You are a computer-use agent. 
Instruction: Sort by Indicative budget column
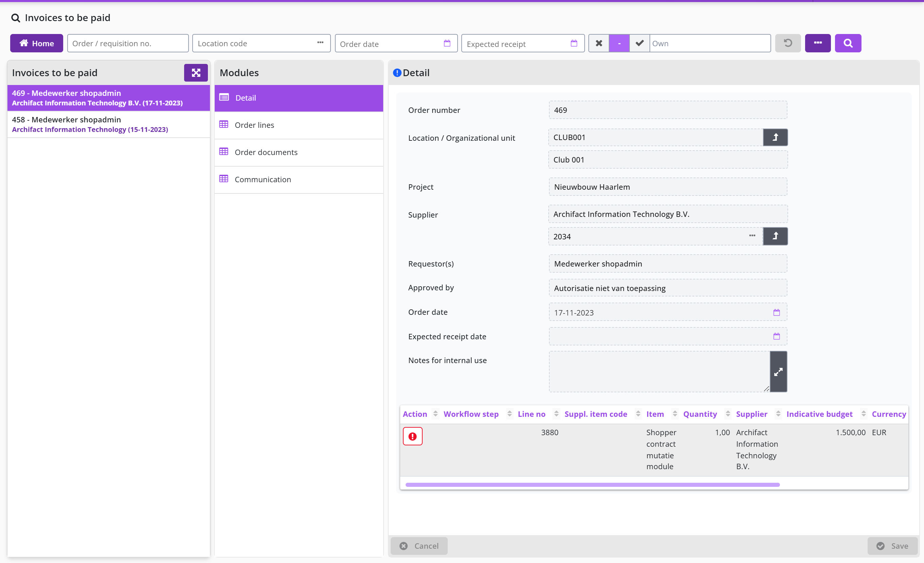[863, 414]
